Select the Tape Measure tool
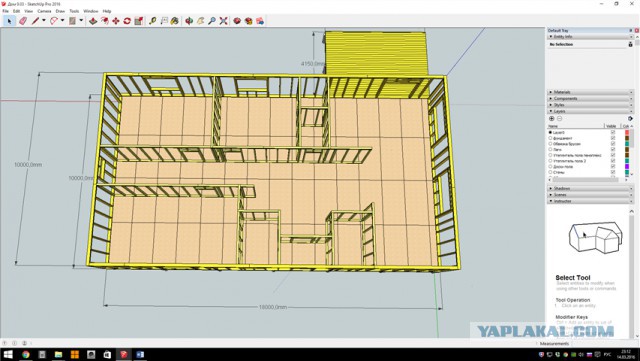The height and width of the screenshot is (361, 640). pyautogui.click(x=153, y=20)
